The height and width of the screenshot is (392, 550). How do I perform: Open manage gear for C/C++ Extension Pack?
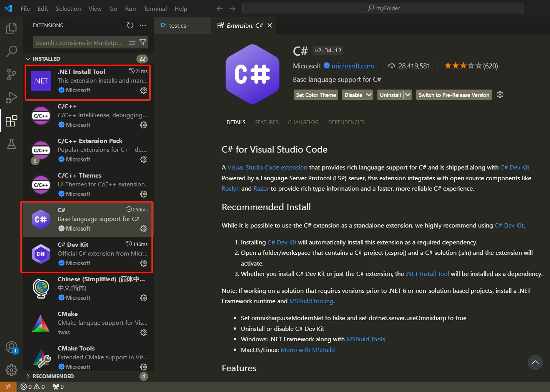144,159
